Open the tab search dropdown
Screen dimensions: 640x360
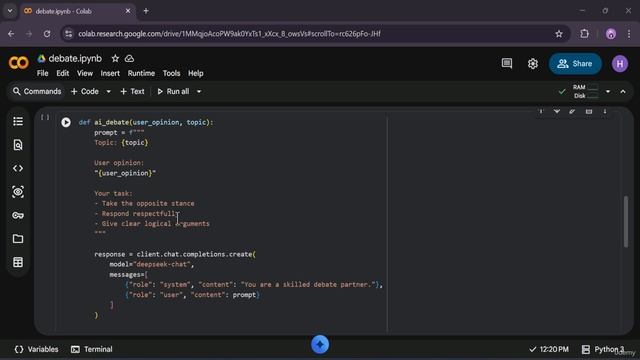[x=10, y=11]
